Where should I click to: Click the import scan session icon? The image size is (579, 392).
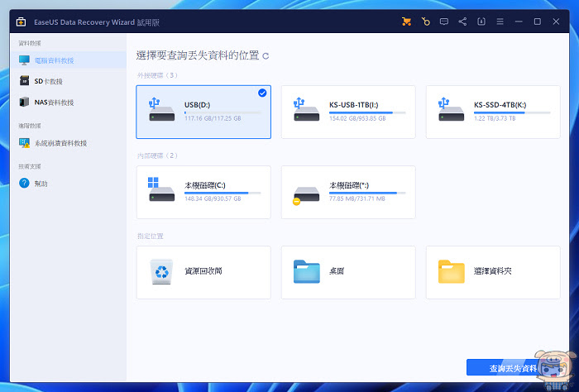pyautogui.click(x=481, y=22)
